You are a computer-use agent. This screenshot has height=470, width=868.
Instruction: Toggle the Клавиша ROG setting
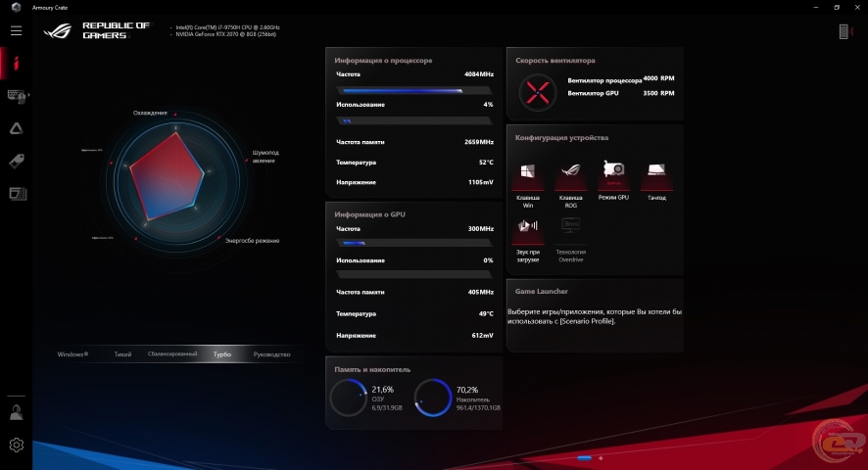click(571, 185)
